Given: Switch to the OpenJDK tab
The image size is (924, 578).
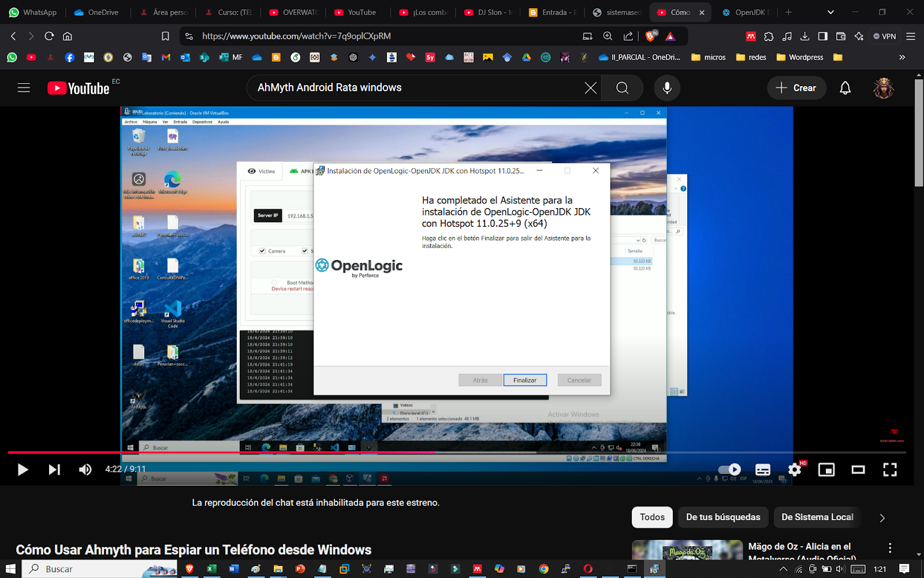Looking at the screenshot, I should pyautogui.click(x=745, y=12).
